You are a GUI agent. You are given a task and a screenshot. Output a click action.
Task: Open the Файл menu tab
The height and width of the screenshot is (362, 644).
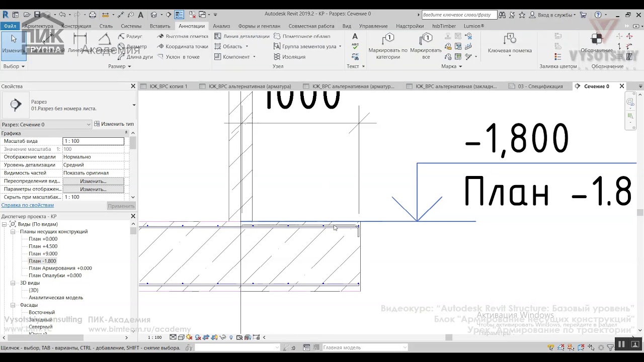point(10,26)
